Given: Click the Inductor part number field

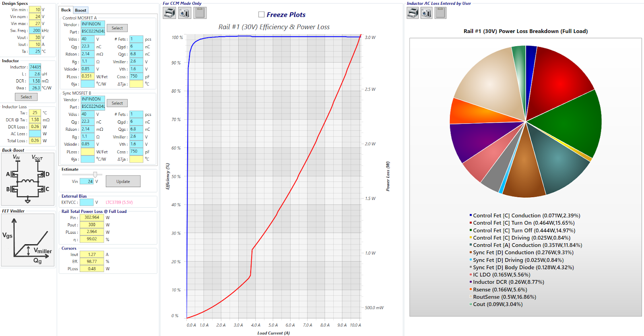Looking at the screenshot, I should pos(35,67).
